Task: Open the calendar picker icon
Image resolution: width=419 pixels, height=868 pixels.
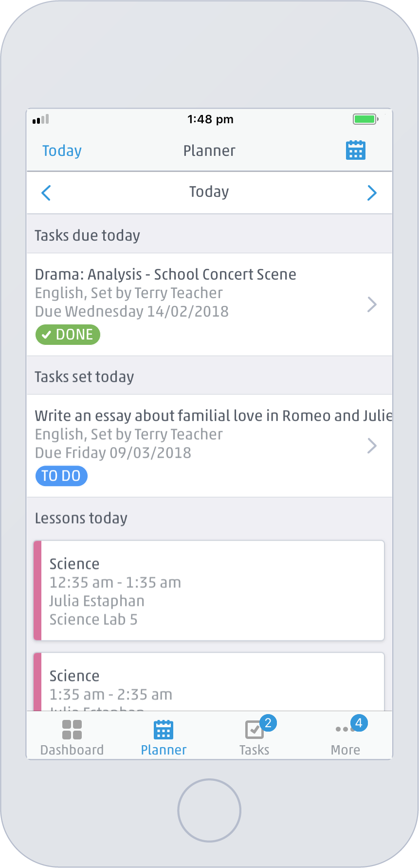Action: (x=355, y=150)
